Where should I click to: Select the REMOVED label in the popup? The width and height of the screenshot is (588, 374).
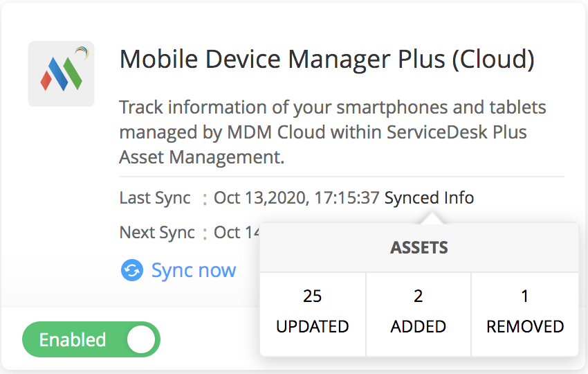(x=525, y=326)
